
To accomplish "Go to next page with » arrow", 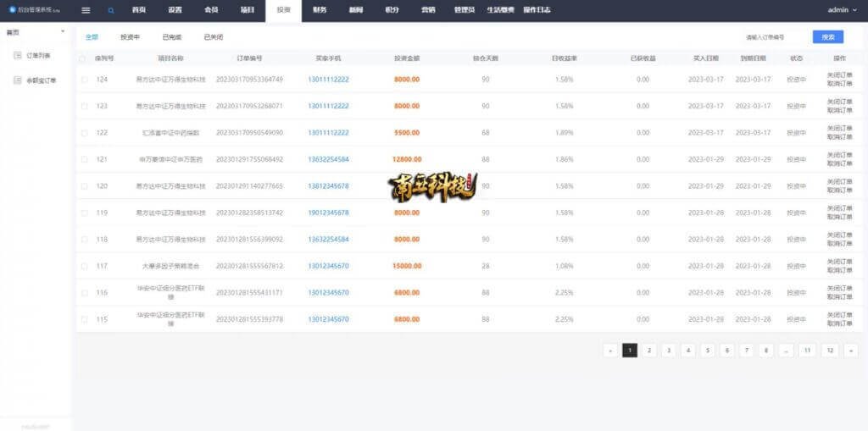I will 850,350.
